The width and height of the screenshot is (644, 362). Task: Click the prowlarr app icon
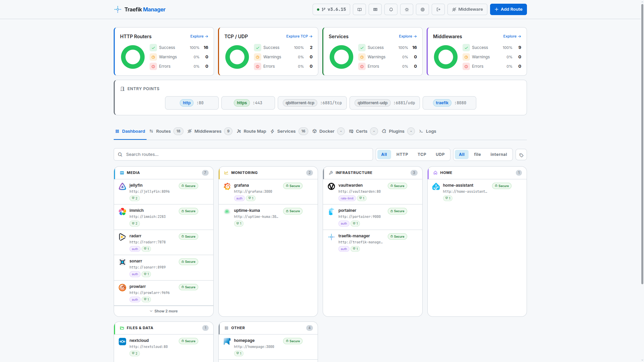pos(122,288)
